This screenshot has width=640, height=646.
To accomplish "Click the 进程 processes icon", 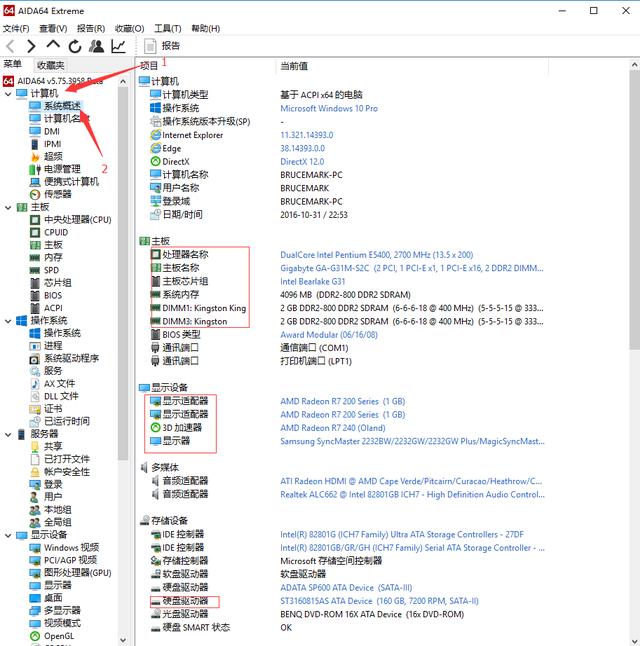I will 35,346.
